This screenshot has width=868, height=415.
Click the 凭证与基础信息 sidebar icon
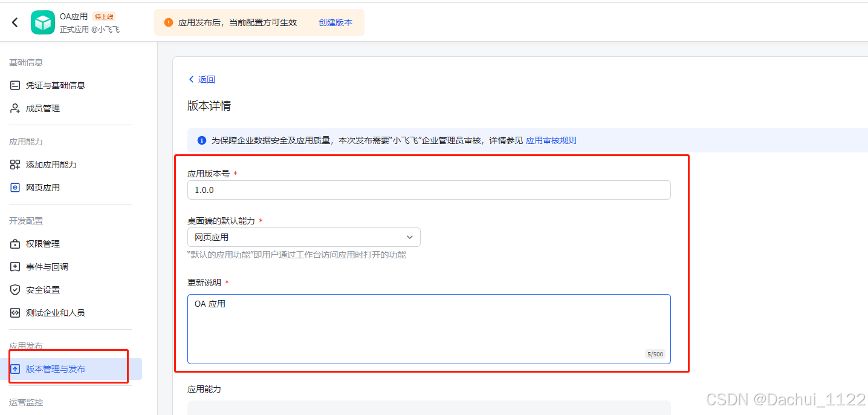[x=15, y=85]
